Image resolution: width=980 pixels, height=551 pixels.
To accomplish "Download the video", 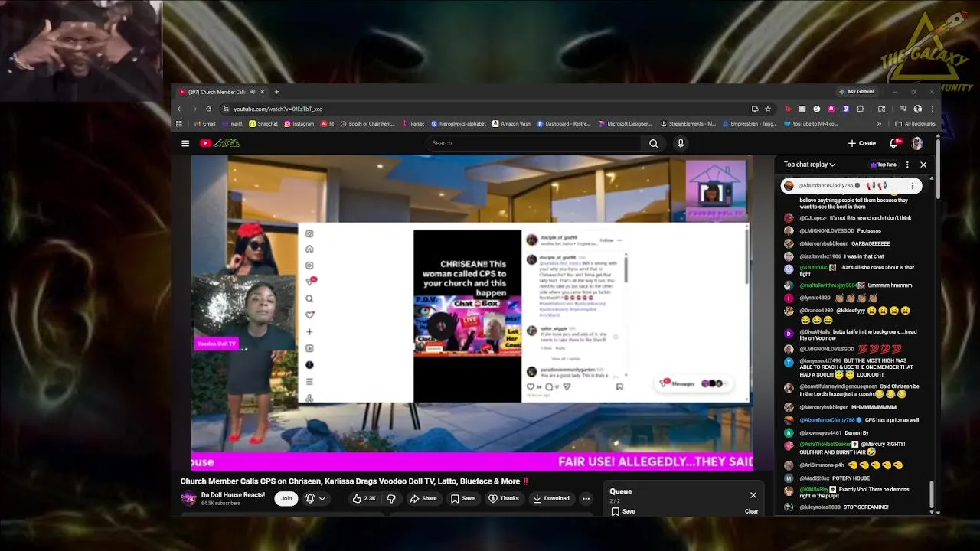I will 552,499.
